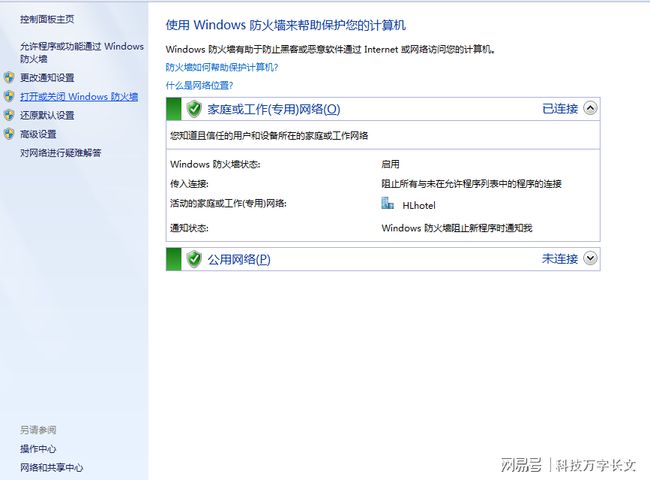Image resolution: width=650 pixels, height=480 pixels.
Task: Click green shield icon for 家庭或工作(专用)网络
Action: [194, 109]
